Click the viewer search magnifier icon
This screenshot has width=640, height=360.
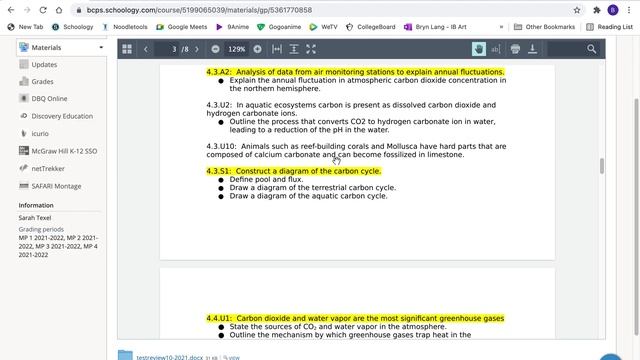[x=591, y=49]
